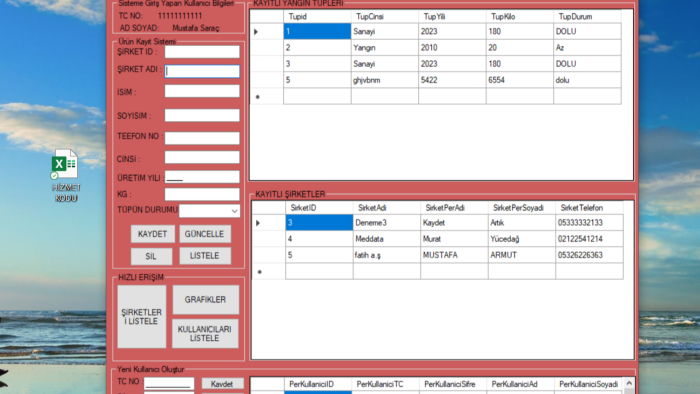Sort by SirketAdi column header
Screen dimensions: 700x394
tap(387, 208)
